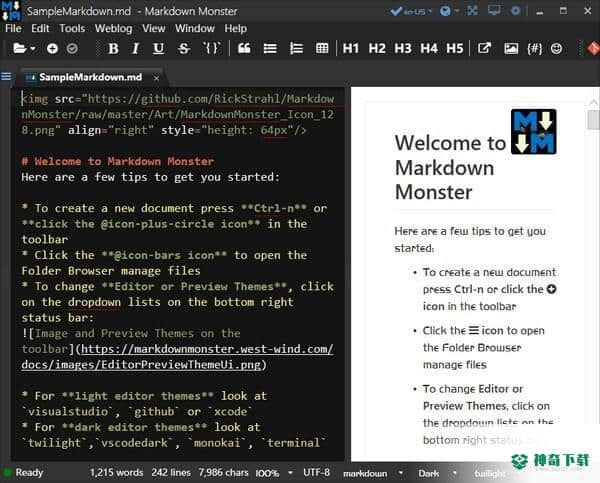The width and height of the screenshot is (600, 483).
Task: Insert a bulleted list
Action: point(270,49)
